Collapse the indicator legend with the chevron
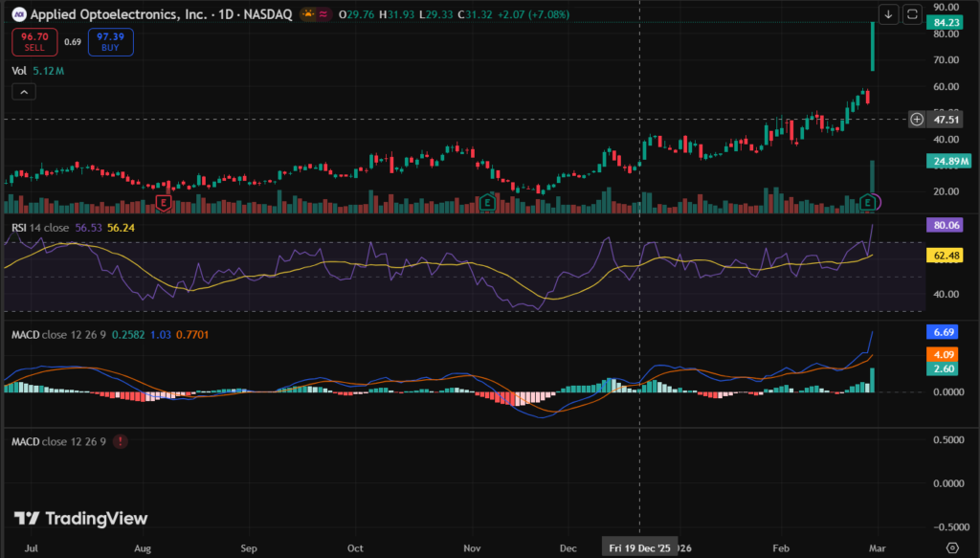980x558 pixels. 24,92
